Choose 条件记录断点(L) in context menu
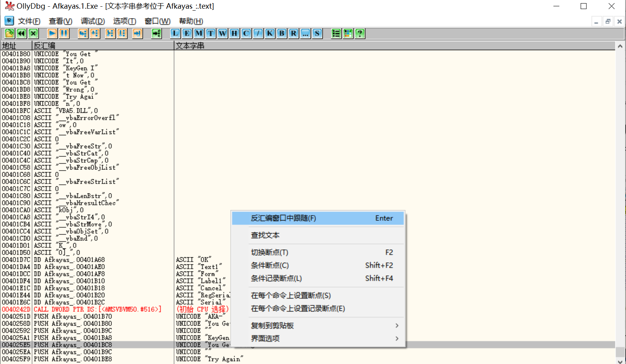This screenshot has height=364, width=626. coord(318,278)
